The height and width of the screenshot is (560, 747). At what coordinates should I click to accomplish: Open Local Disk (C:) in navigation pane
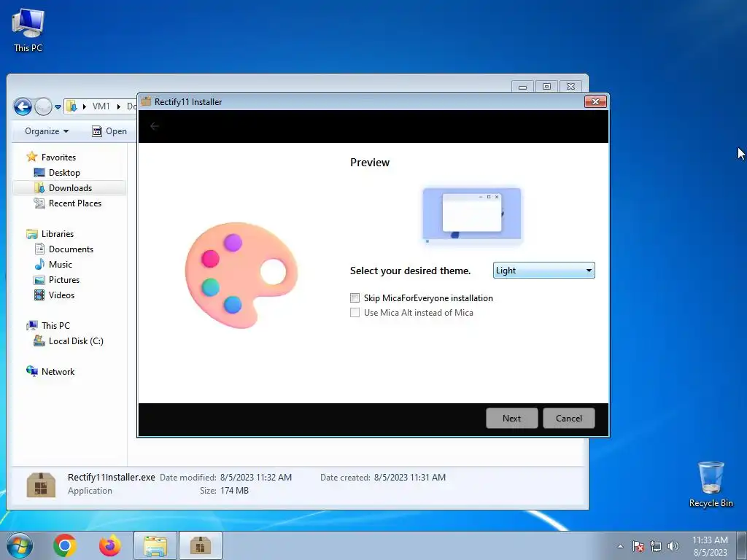(76, 341)
